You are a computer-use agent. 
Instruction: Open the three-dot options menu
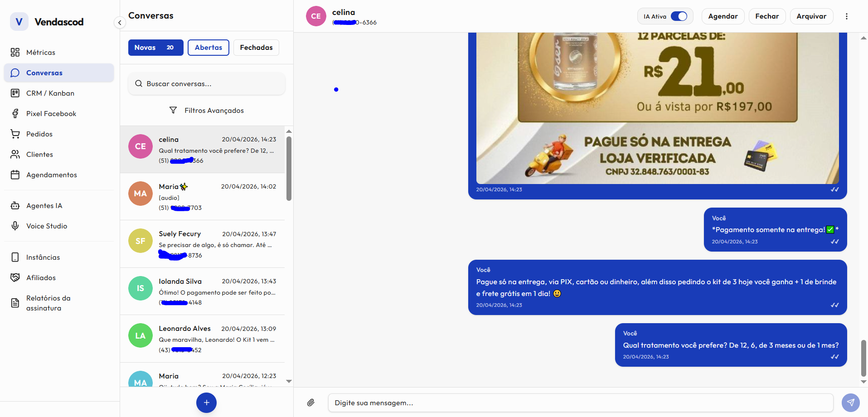click(x=846, y=16)
